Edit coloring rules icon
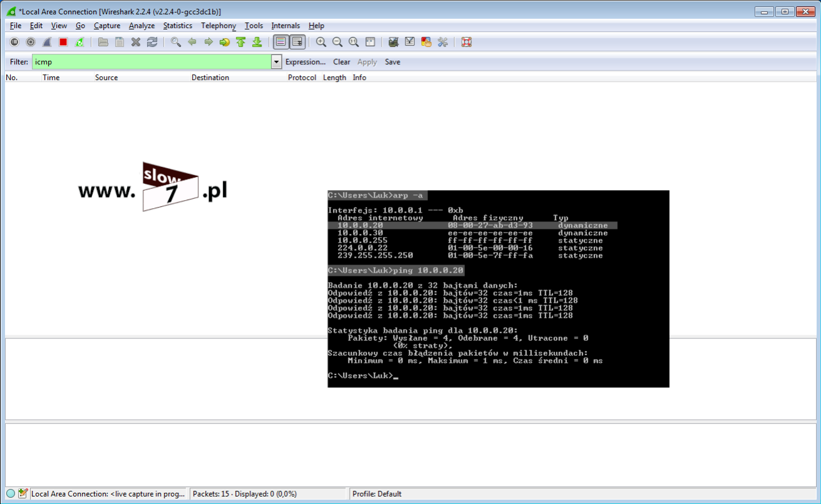This screenshot has height=504, width=821. (426, 42)
